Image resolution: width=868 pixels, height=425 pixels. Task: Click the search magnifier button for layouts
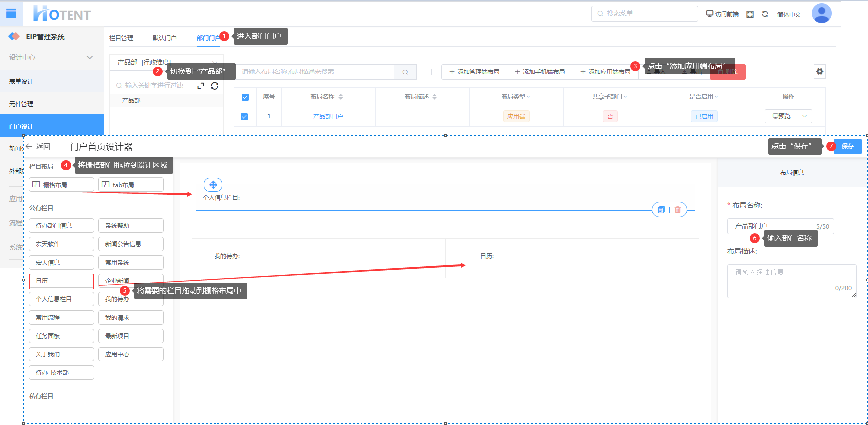coord(405,72)
